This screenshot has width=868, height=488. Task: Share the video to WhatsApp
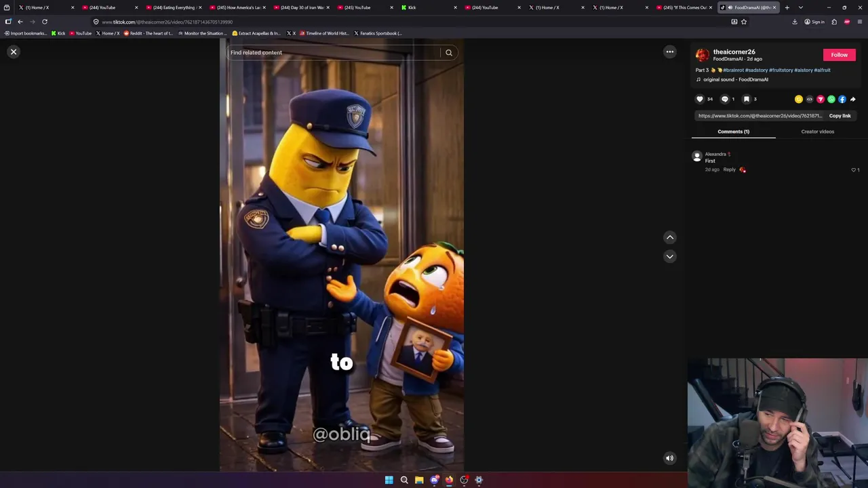click(831, 99)
